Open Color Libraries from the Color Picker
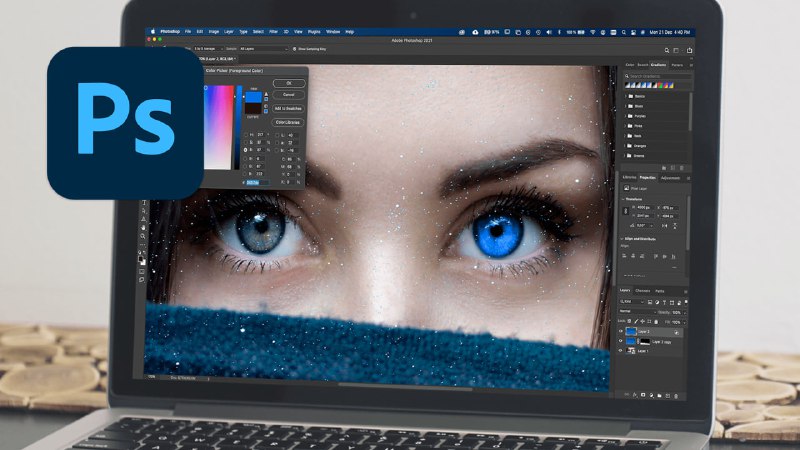 click(x=289, y=122)
